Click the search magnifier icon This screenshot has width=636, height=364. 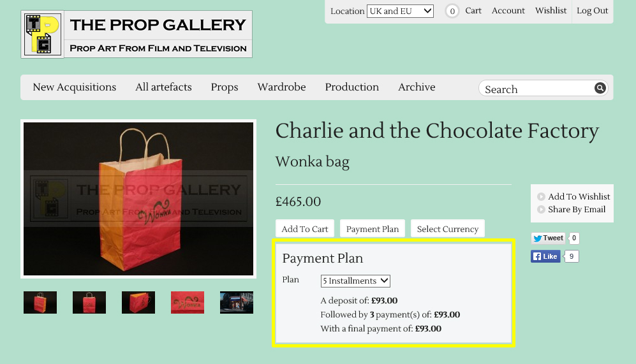coord(600,88)
